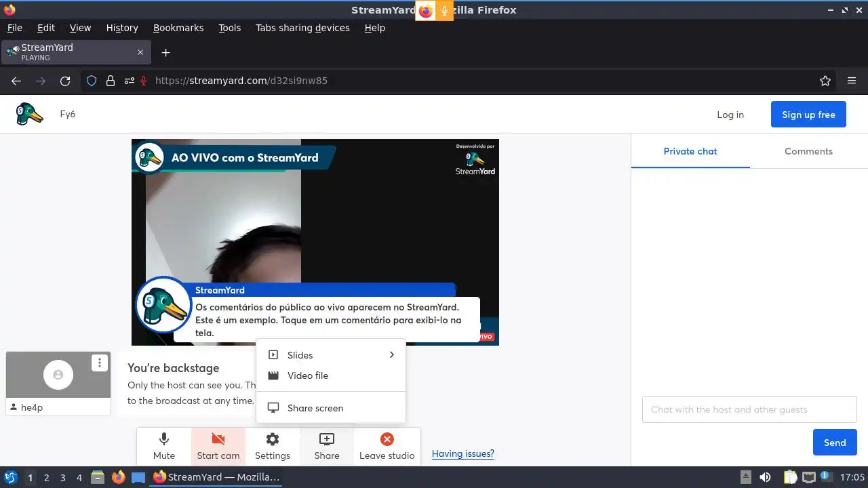Open the Tabs sharing devices menu

tap(302, 28)
